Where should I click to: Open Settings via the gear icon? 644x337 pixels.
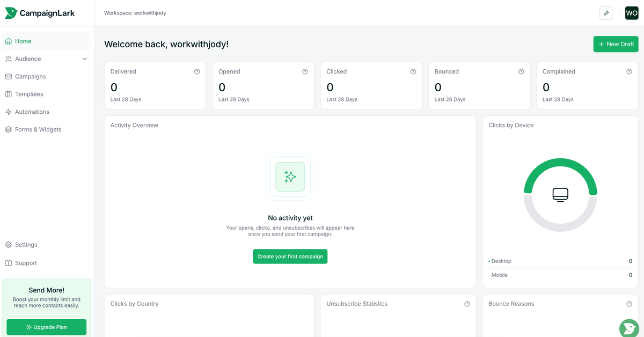tap(8, 244)
